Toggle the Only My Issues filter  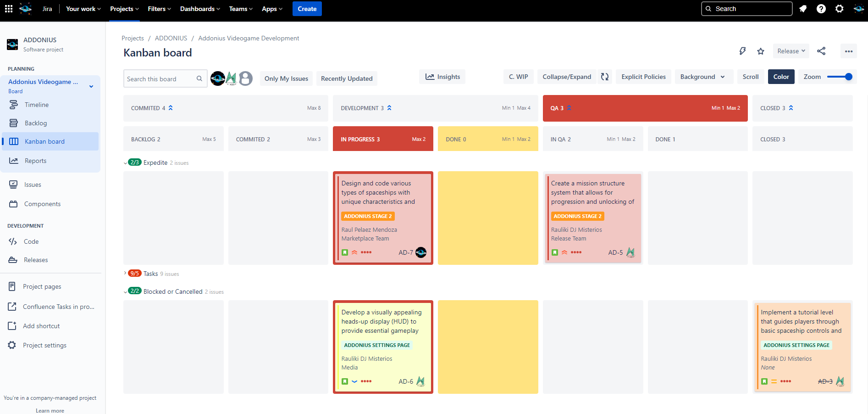[x=286, y=78]
